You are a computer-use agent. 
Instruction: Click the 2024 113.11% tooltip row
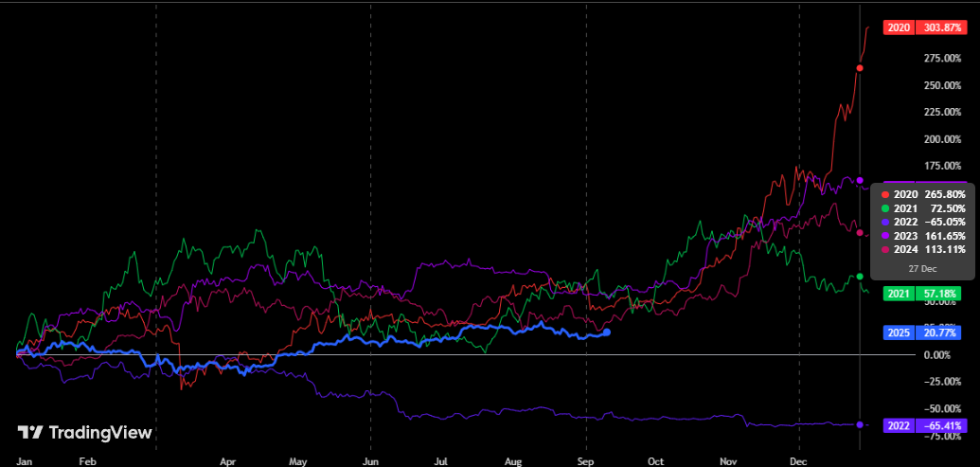[922, 249]
